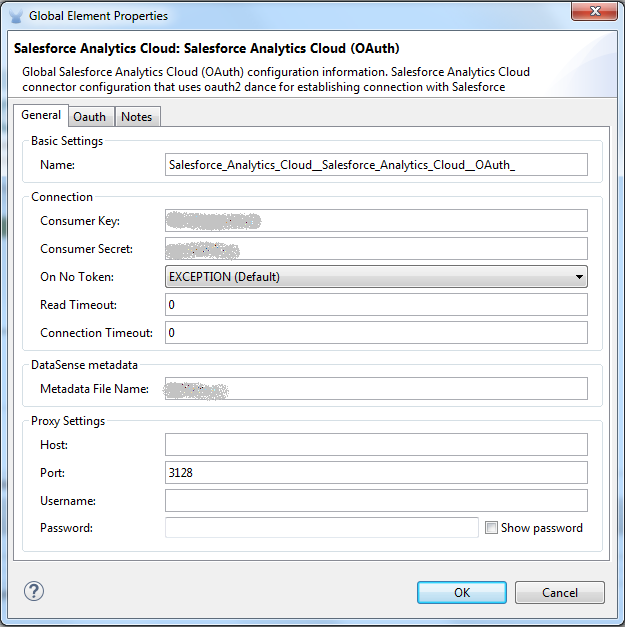Click the Mule icon in title bar
Screen dimensions: 625x627
(x=16, y=16)
